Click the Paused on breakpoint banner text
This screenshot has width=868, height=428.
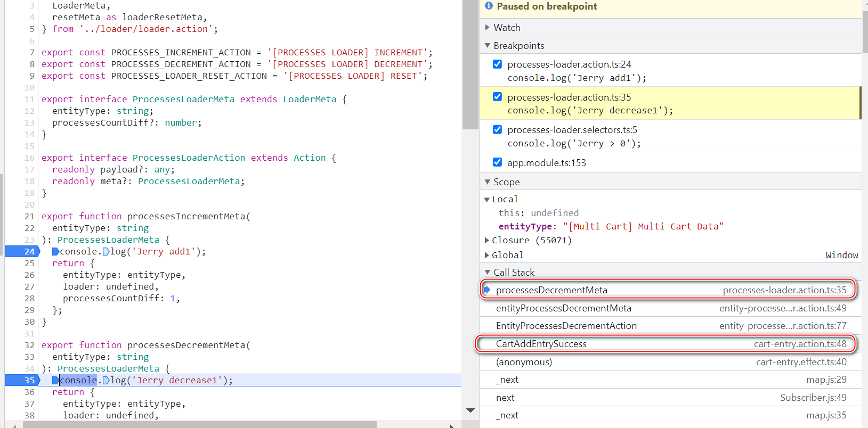click(x=547, y=6)
